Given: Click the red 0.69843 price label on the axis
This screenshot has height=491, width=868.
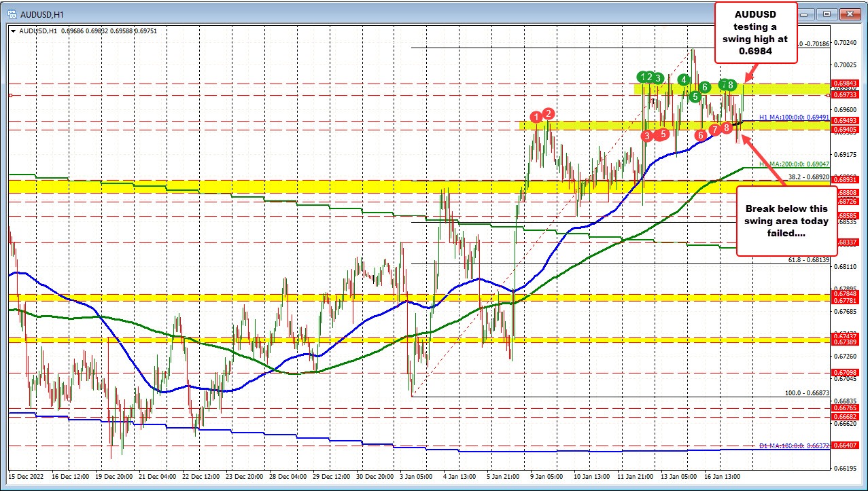Looking at the screenshot, I should [x=850, y=84].
